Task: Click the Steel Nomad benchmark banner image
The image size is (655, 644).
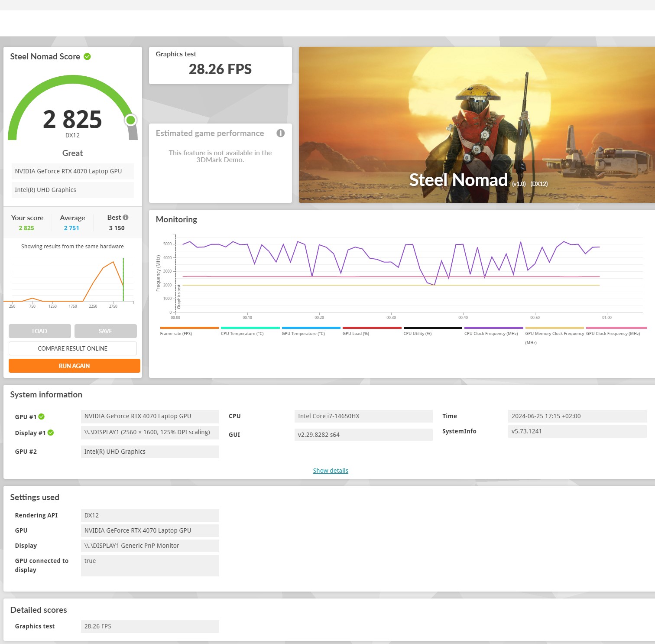Action: [x=477, y=125]
